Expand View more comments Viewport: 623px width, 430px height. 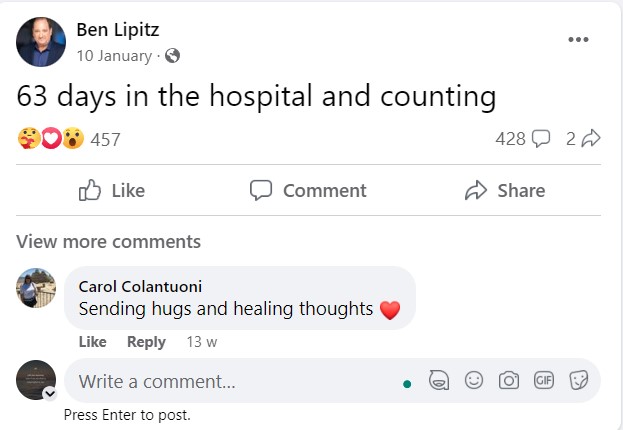pos(108,241)
